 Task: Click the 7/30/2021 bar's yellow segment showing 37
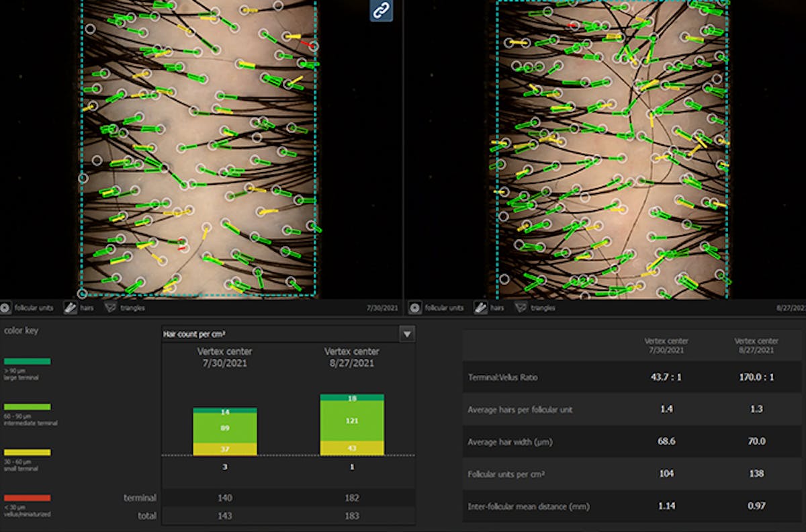[224, 449]
